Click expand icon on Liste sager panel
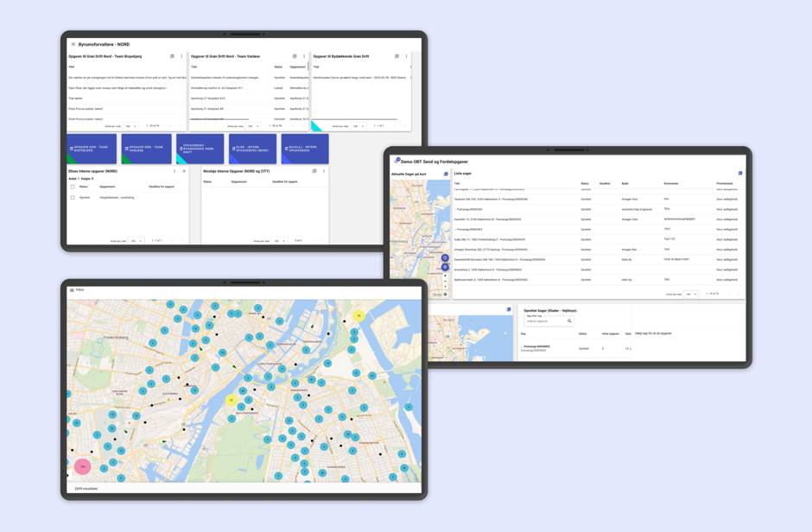Screen dimensions: 812x532 point(740,174)
